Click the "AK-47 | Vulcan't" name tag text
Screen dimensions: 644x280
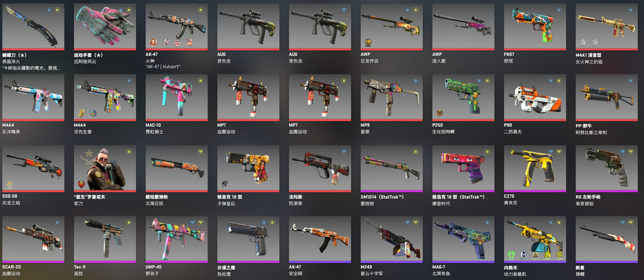tap(163, 67)
